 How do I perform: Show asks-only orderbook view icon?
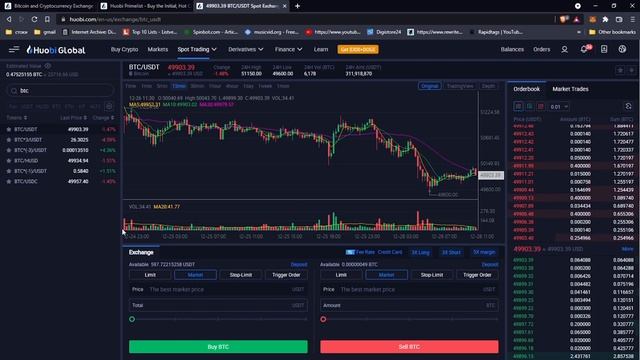540,107
